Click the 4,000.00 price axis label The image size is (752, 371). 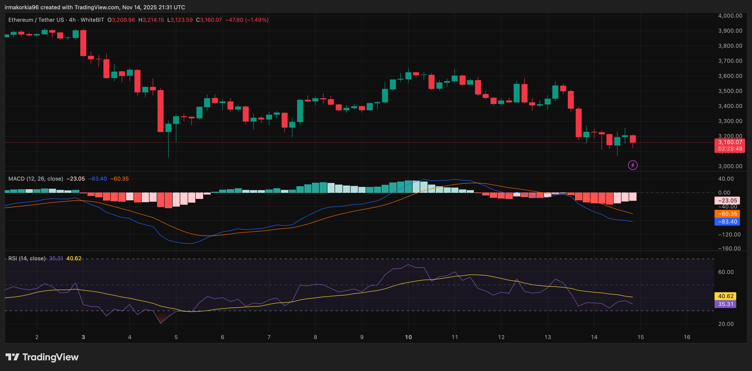[x=731, y=16]
